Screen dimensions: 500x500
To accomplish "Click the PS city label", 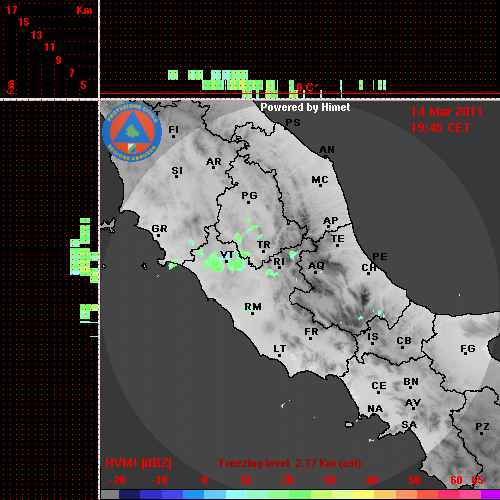I will click(x=293, y=123).
